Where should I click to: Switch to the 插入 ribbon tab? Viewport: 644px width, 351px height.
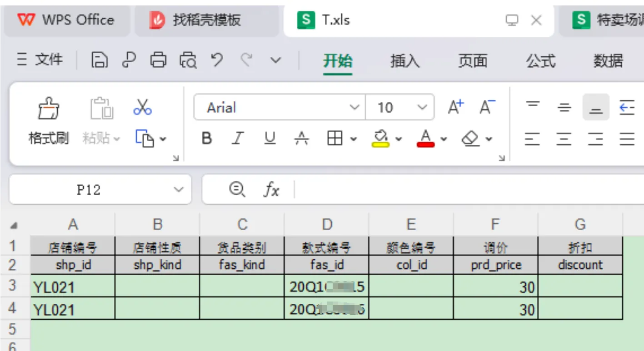pyautogui.click(x=405, y=60)
